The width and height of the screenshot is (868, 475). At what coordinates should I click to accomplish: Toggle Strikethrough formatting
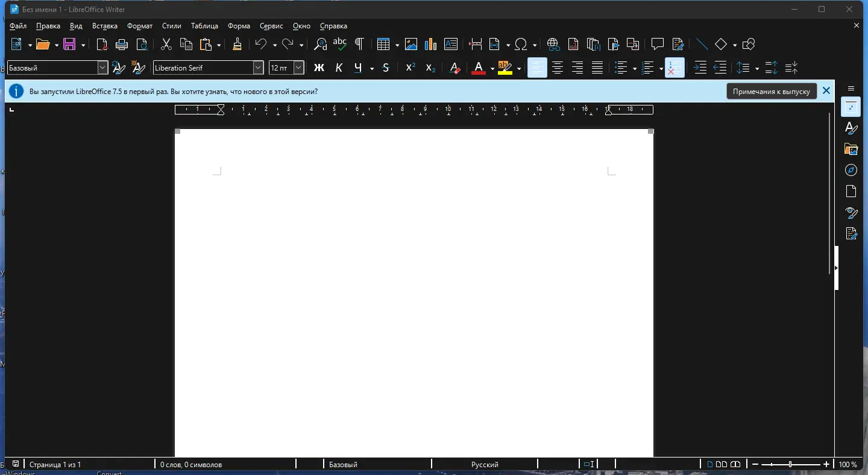click(x=386, y=68)
